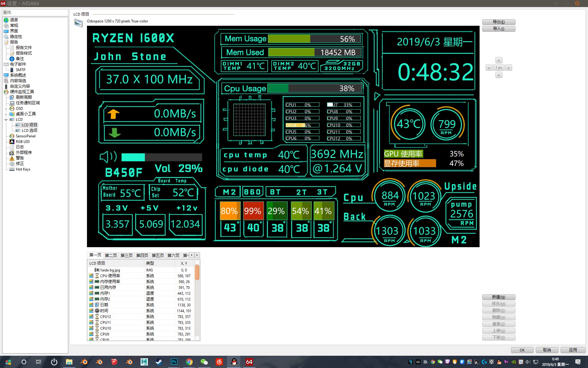Expand the OSD tree node
The width and height of the screenshot is (588, 368).
[6, 109]
